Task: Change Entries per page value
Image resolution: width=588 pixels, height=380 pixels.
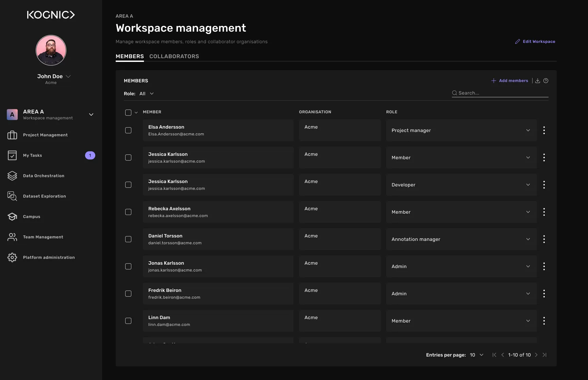Action: point(477,355)
